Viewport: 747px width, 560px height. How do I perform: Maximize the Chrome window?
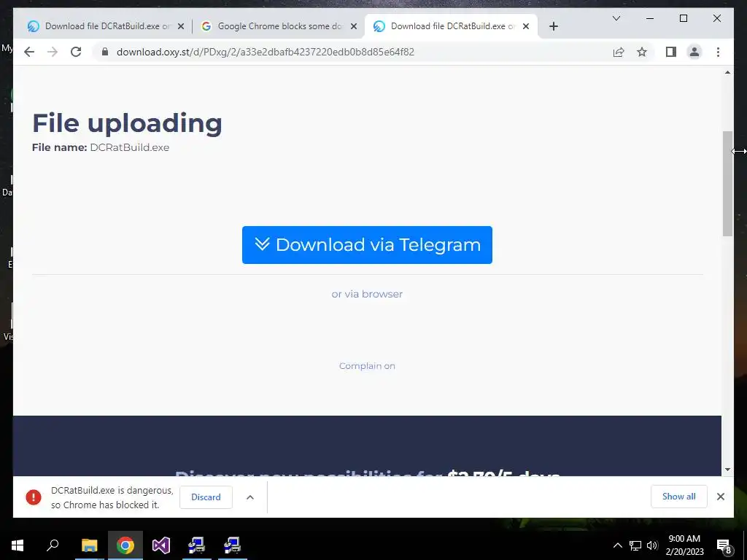[x=683, y=18]
